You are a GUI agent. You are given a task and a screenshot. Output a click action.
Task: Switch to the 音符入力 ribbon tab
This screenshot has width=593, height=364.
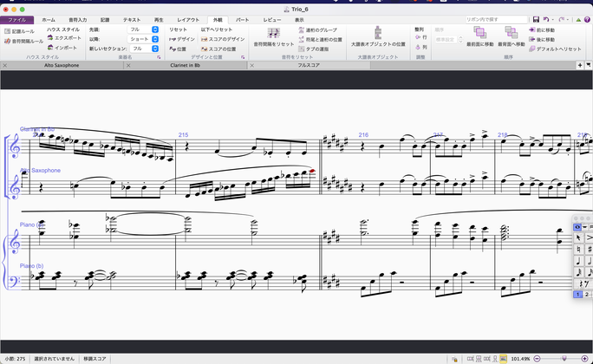click(x=78, y=20)
